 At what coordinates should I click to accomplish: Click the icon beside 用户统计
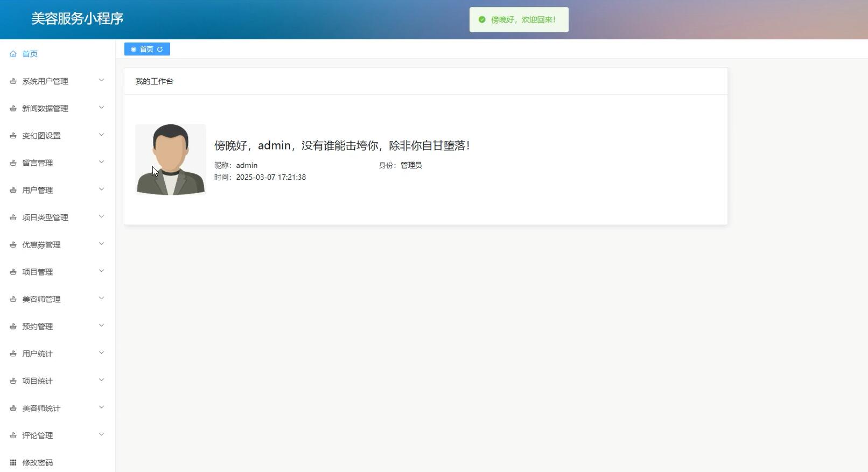13,354
